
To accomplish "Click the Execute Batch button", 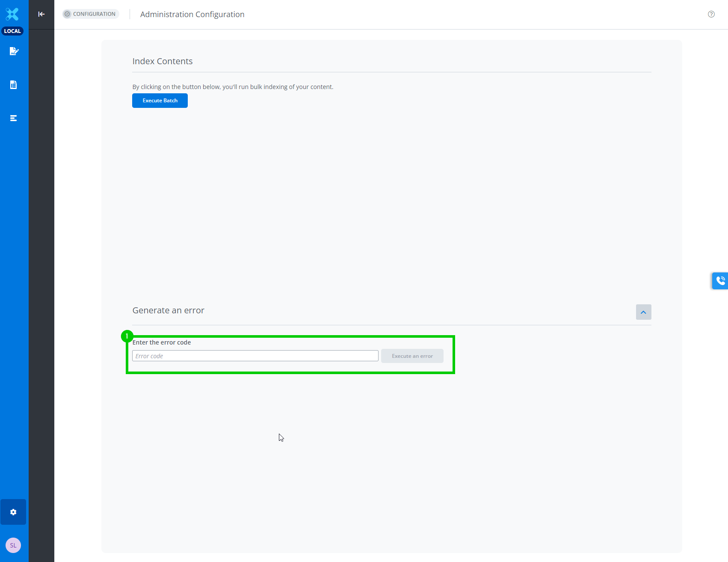I will (160, 101).
